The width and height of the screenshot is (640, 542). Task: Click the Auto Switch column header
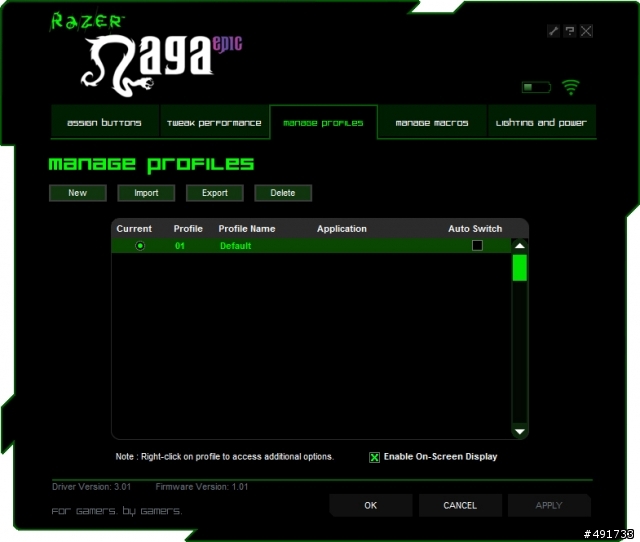click(475, 229)
